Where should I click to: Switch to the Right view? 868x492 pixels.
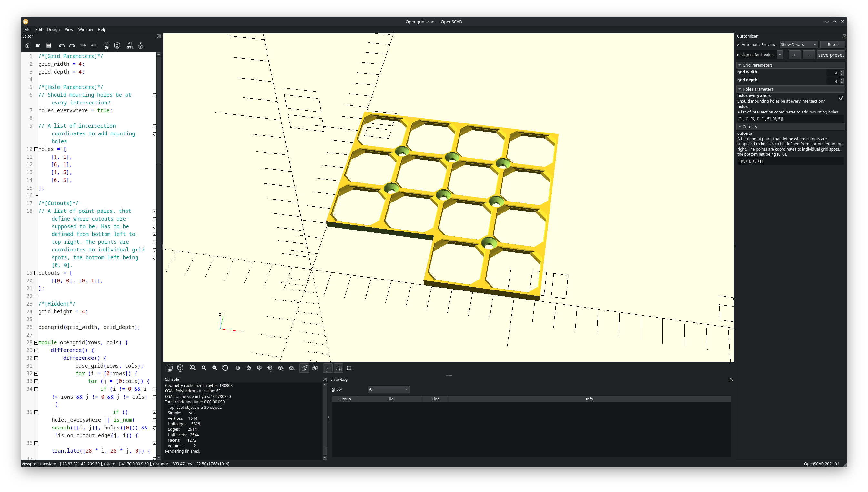[x=238, y=368]
